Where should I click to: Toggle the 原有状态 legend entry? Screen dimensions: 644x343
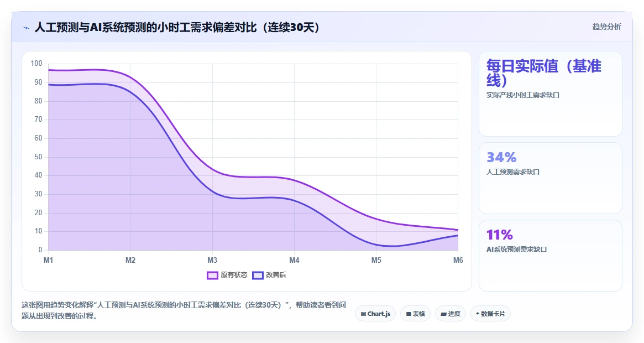(x=227, y=275)
